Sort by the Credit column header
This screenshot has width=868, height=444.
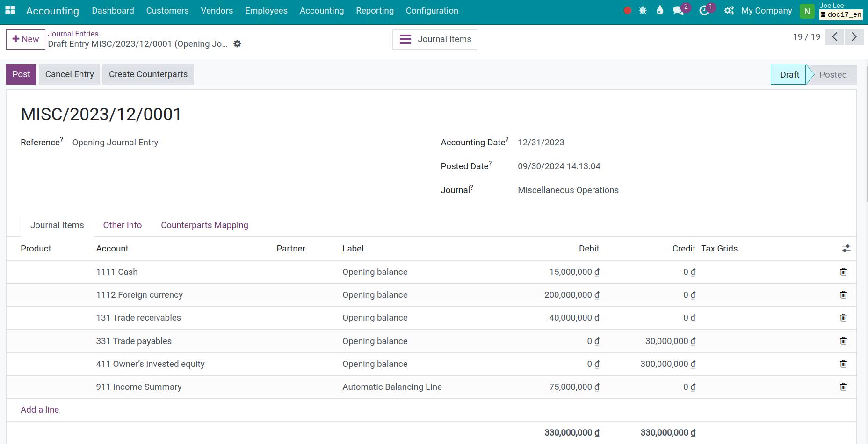click(684, 249)
